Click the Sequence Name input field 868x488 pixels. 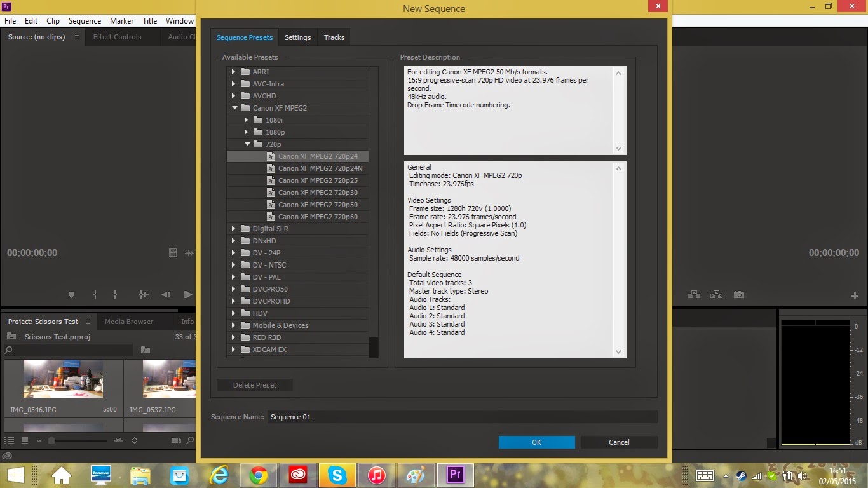[462, 417]
